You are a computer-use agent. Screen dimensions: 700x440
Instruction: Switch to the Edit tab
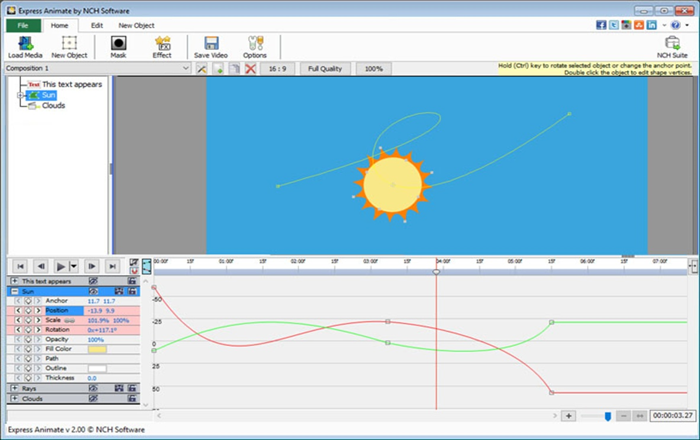(97, 25)
